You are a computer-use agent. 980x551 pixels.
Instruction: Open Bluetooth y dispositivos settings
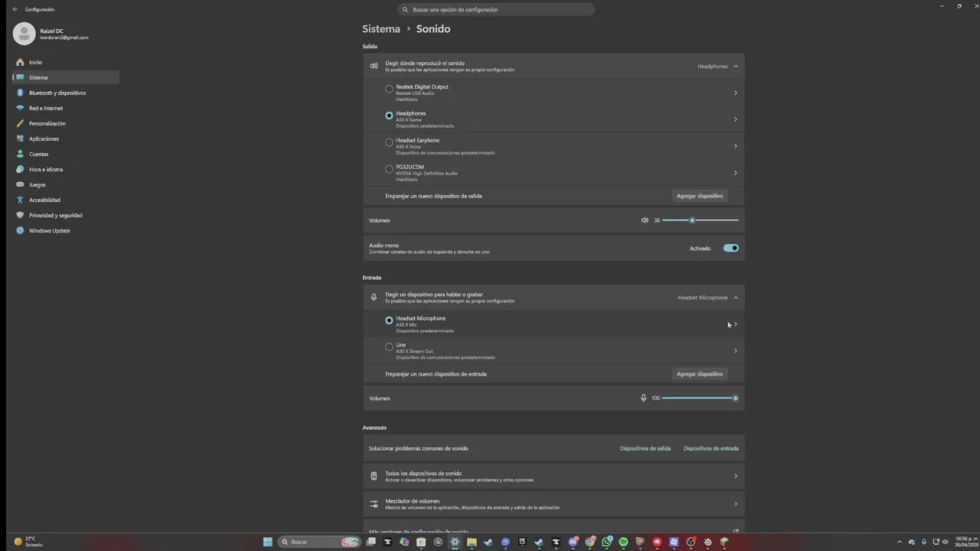[x=66, y=93]
